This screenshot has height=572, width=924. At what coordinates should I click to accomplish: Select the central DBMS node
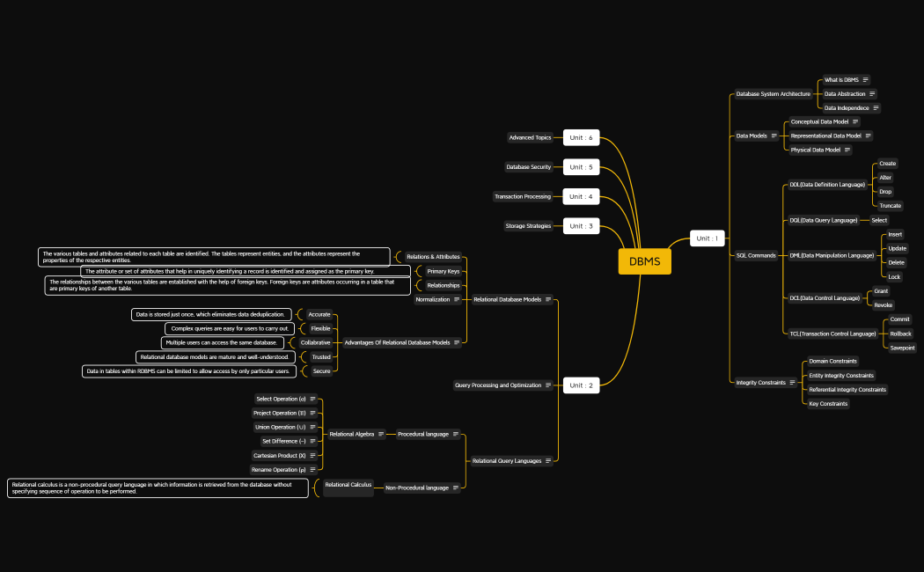click(x=644, y=261)
